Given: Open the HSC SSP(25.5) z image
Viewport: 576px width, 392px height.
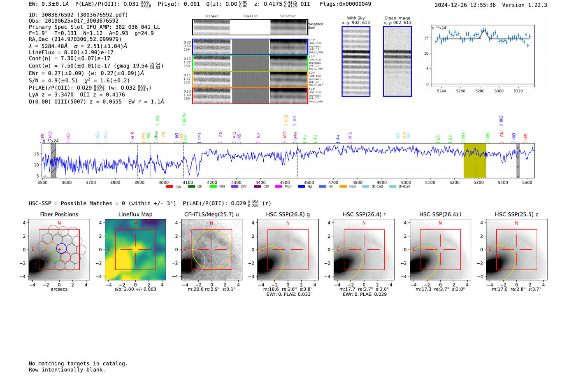Looking at the screenshot, I should click(517, 250).
